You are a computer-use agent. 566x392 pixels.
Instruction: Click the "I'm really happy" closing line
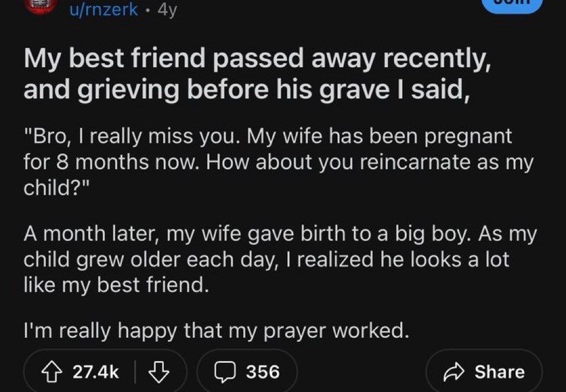click(x=216, y=331)
